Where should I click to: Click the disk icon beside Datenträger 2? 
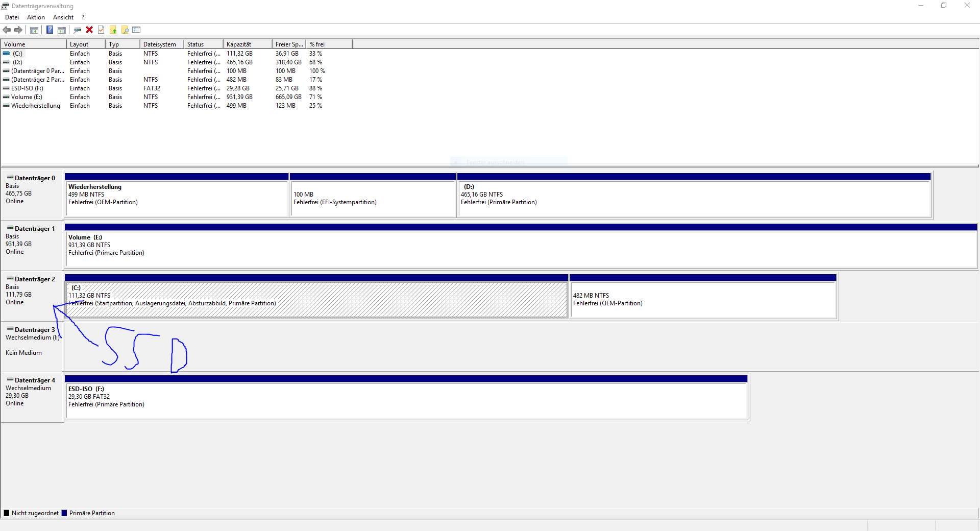coord(10,279)
